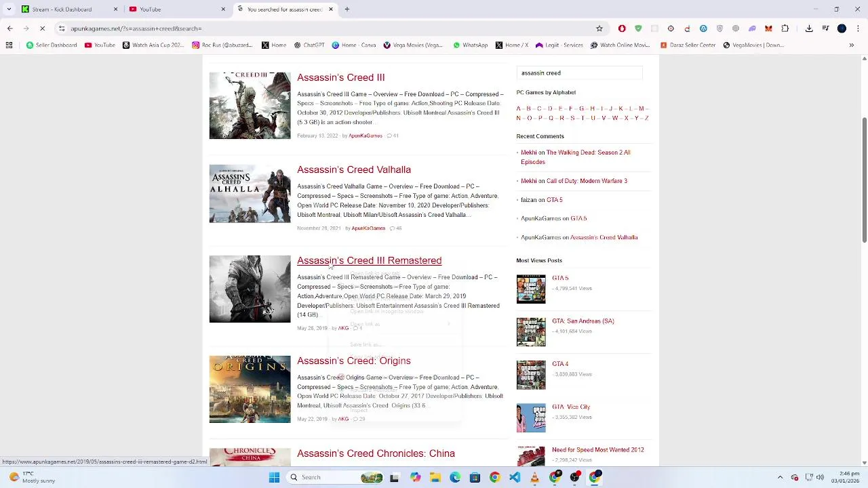Open the Extensions puzzle-piece menu

pyautogui.click(x=785, y=28)
